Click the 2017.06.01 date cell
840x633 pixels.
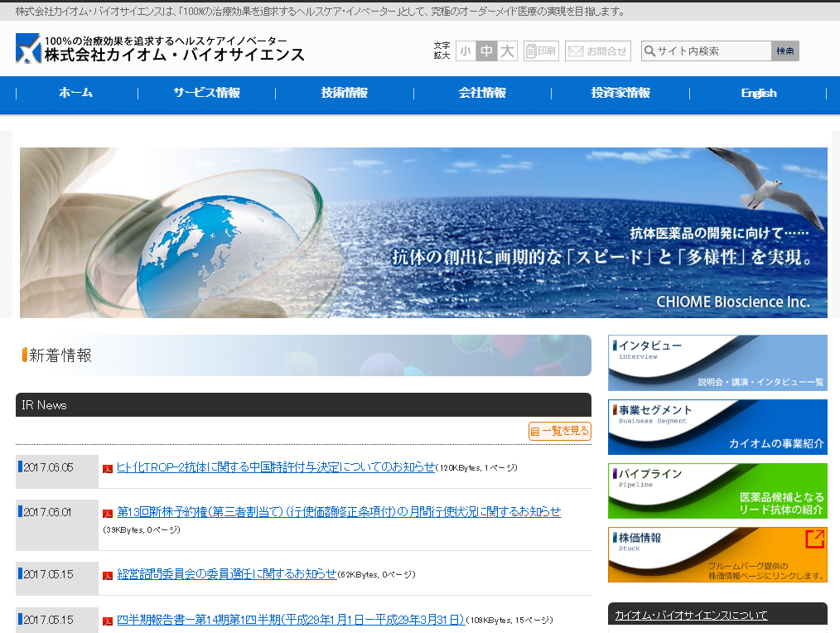(x=57, y=524)
